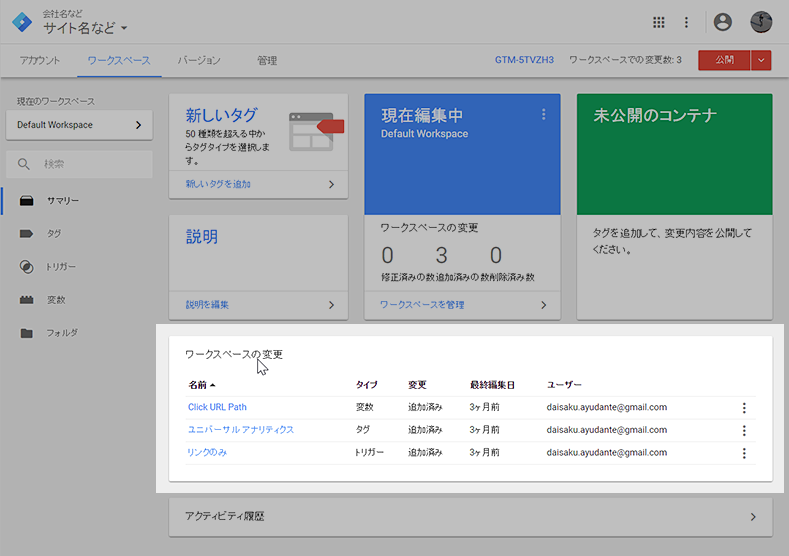
Task: Click the 説明 card heading
Action: point(201,236)
